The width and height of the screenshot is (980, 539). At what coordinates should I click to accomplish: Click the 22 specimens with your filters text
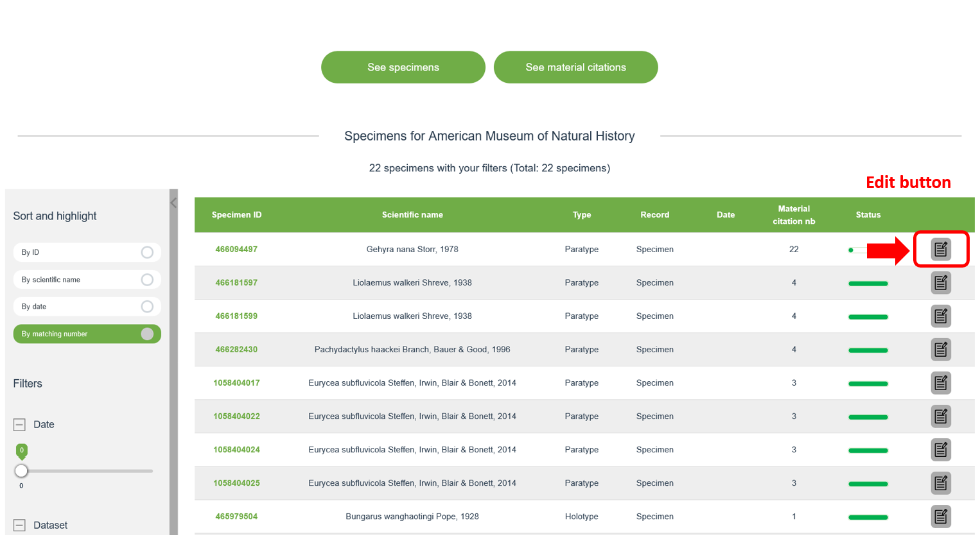click(x=489, y=168)
